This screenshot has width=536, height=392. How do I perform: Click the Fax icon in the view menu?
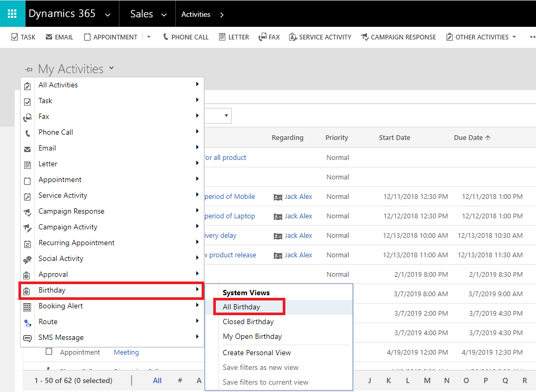(27, 118)
